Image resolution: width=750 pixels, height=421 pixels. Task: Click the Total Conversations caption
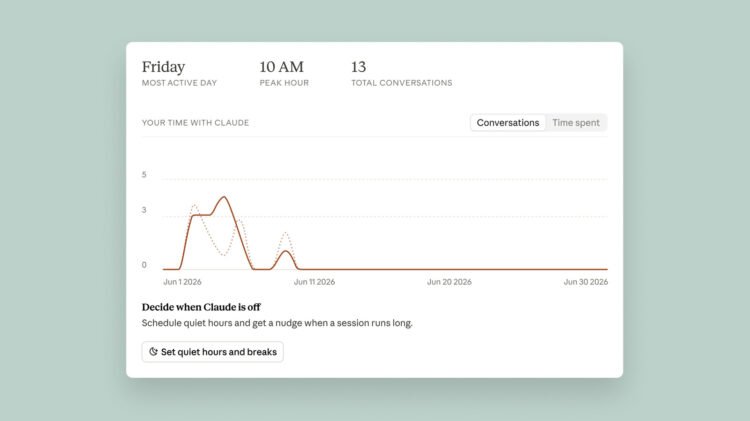[x=401, y=83]
